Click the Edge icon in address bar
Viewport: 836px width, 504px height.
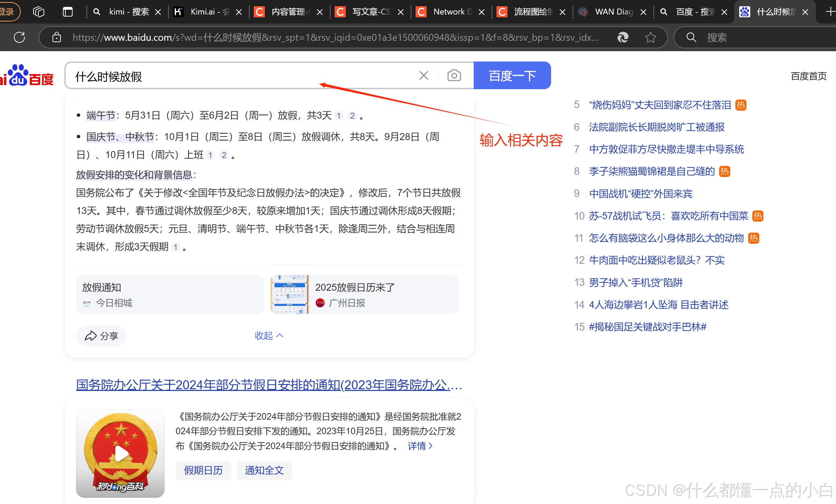click(x=623, y=37)
